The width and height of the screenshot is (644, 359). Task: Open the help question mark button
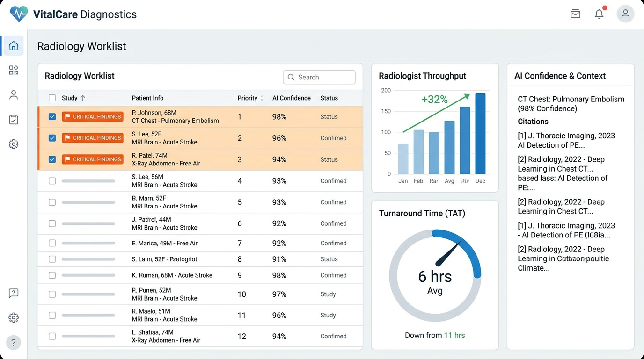[14, 343]
